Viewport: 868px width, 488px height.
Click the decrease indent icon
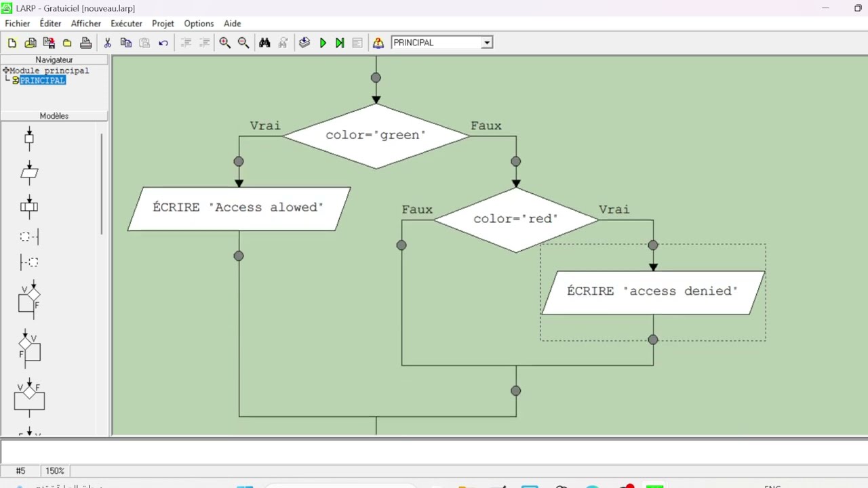(x=186, y=43)
